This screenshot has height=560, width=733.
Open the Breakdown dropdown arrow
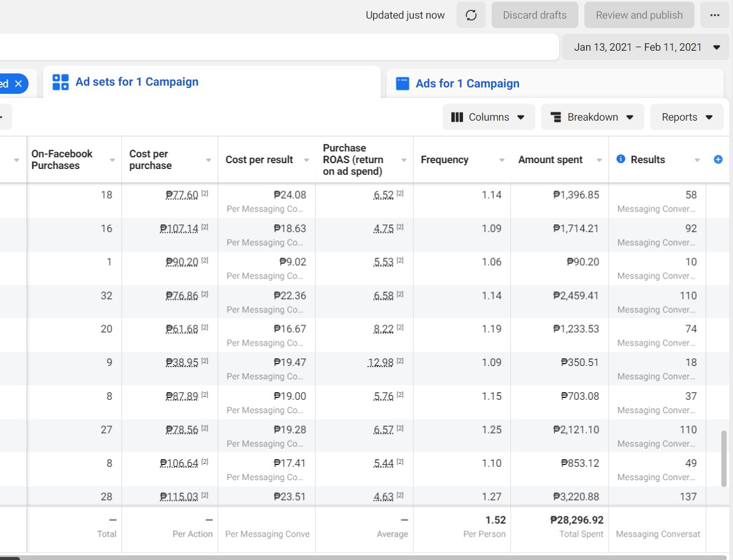pyautogui.click(x=630, y=117)
